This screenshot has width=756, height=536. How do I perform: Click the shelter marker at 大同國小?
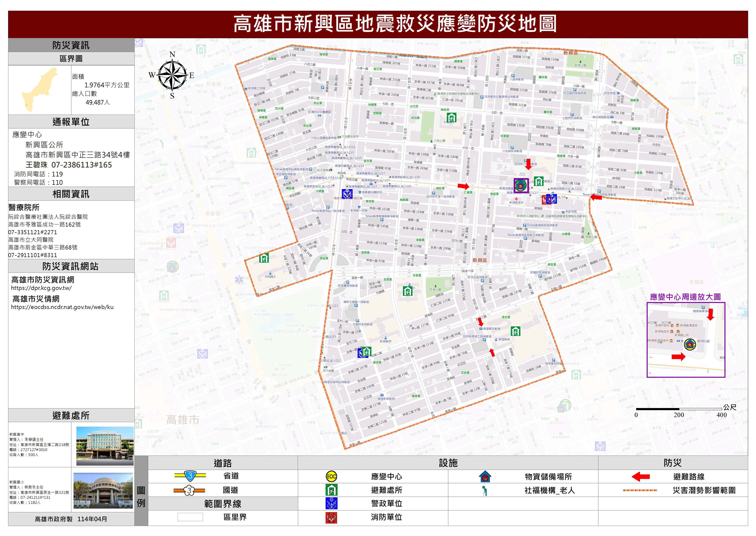coord(264,258)
